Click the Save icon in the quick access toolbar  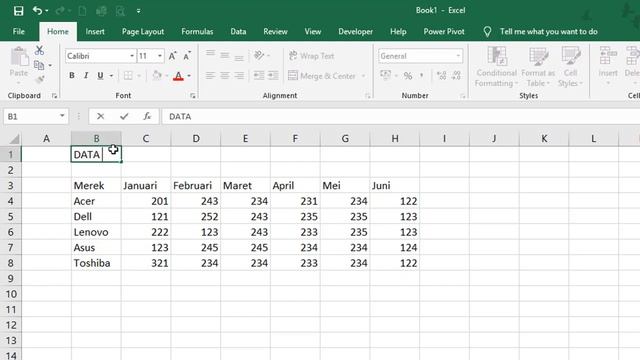(x=18, y=11)
